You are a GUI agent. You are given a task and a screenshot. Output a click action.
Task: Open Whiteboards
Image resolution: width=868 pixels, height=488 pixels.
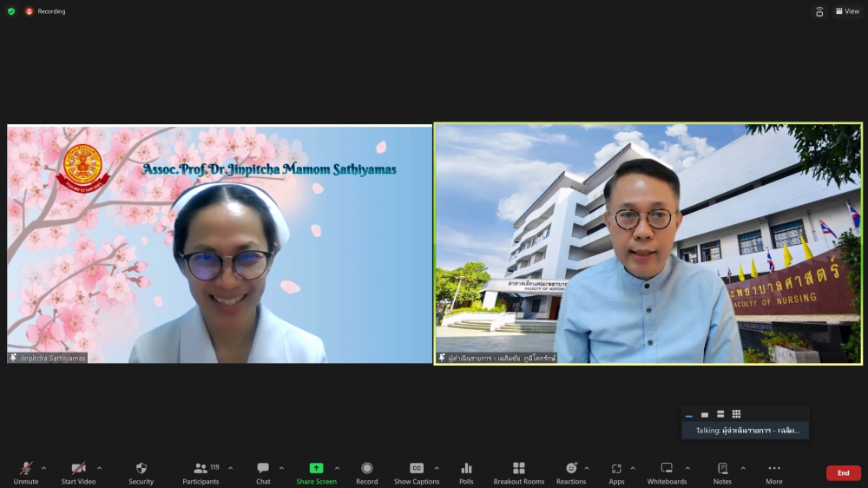(667, 472)
